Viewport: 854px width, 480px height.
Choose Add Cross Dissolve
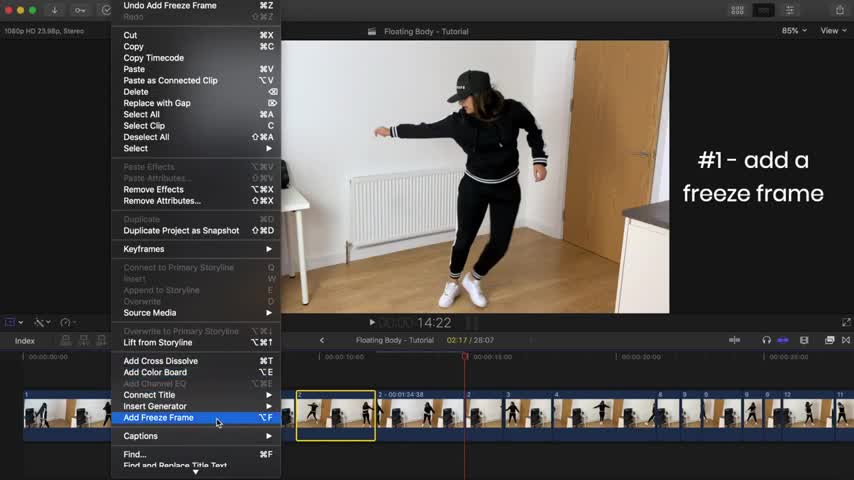pos(197,361)
